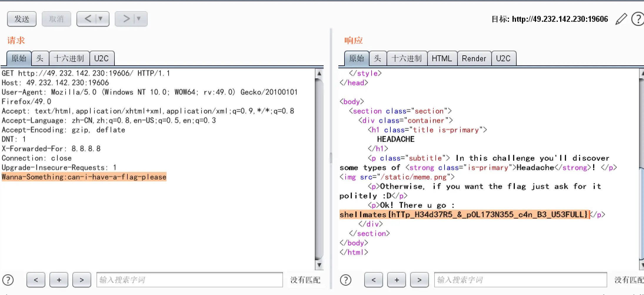Click the pencil icon to edit target

[621, 19]
